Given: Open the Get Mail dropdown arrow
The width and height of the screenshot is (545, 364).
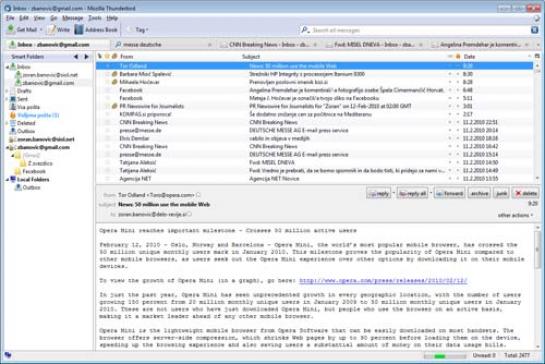Looking at the screenshot, I should click(x=41, y=30).
